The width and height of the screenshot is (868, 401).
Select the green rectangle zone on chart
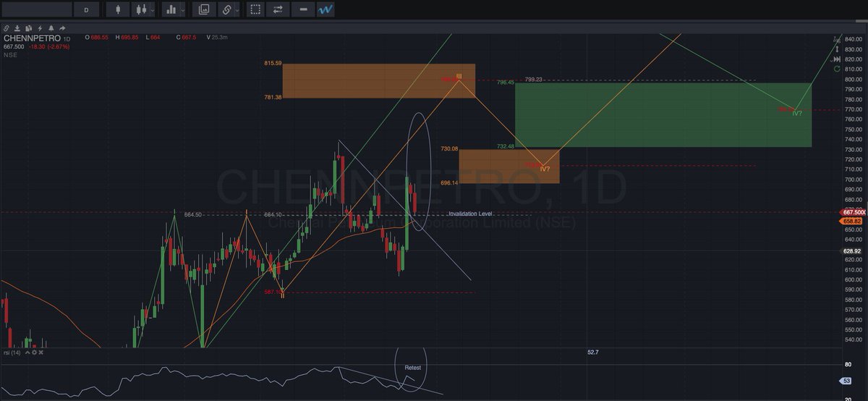tap(663, 114)
